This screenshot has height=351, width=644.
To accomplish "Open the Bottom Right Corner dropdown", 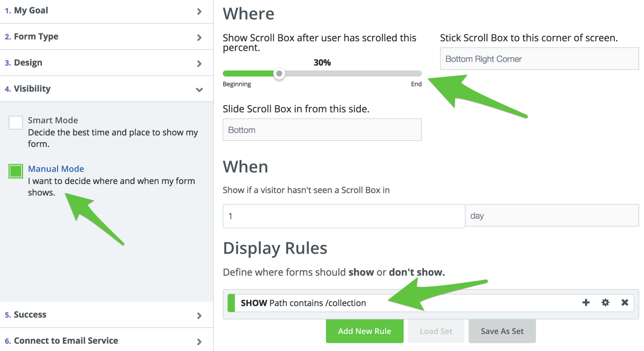I will coord(539,59).
